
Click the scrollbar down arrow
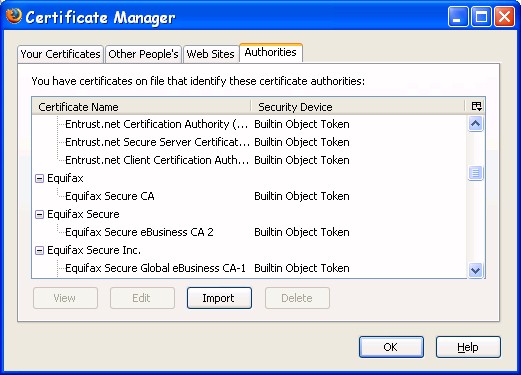[x=475, y=270]
